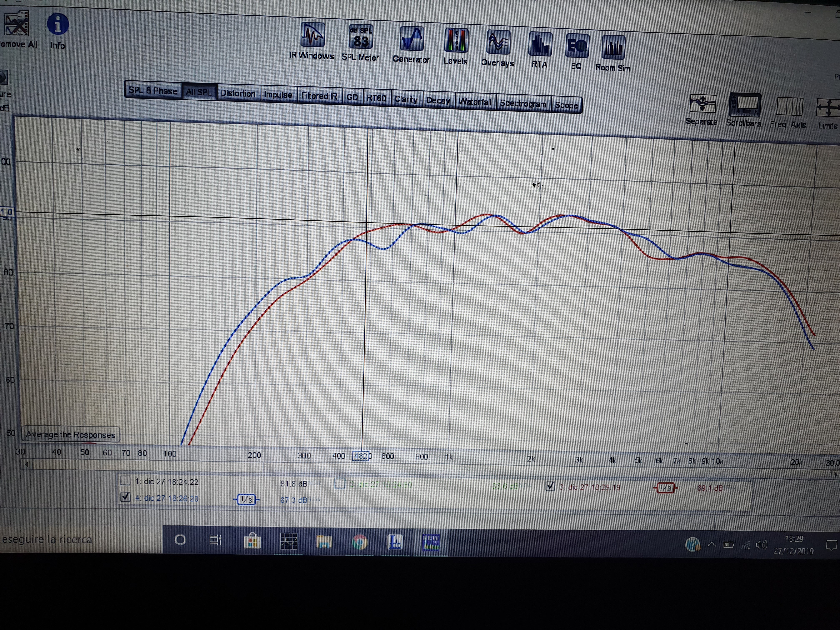The image size is (840, 630).
Task: Click the blue L application taskbar icon
Action: 395,542
